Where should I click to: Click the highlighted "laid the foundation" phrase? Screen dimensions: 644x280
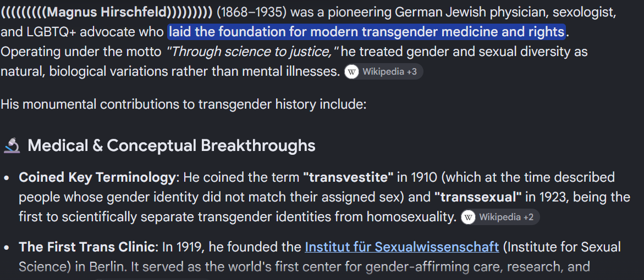pos(366,31)
